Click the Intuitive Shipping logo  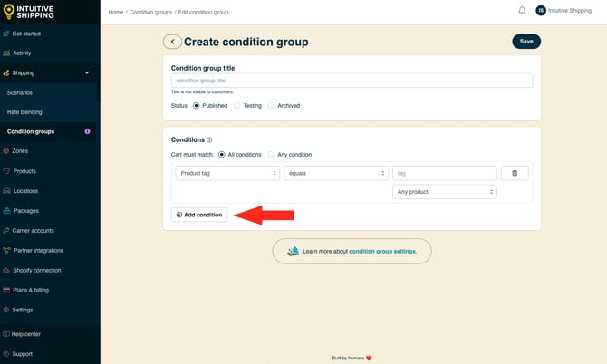(28, 12)
